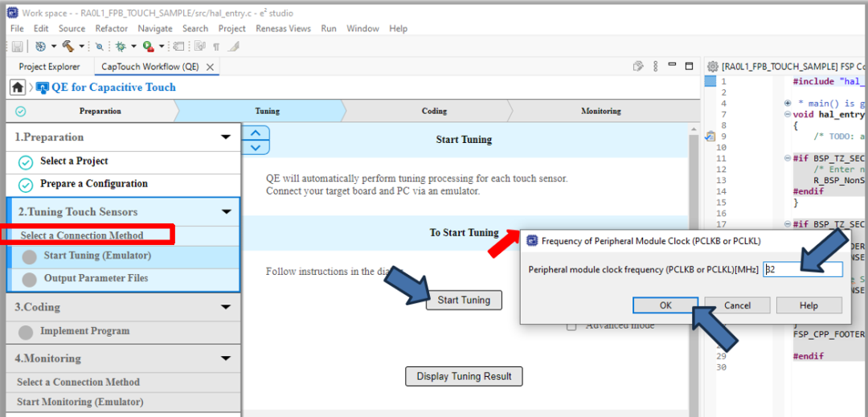Click the Start Tuning button
The image size is (868, 417).
click(x=464, y=300)
